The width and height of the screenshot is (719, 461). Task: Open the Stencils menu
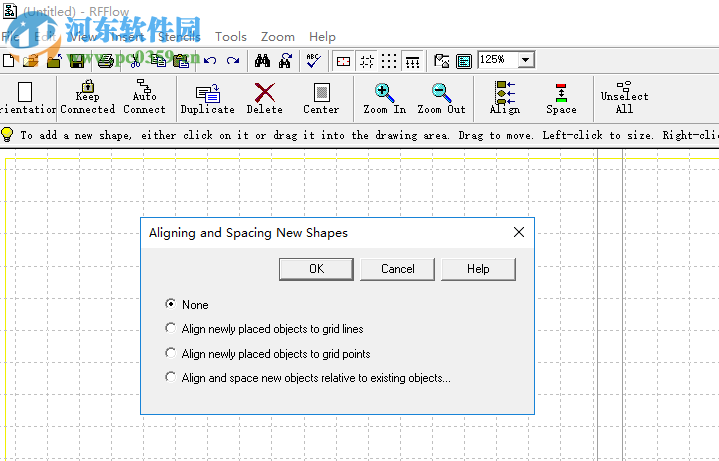coord(179,37)
